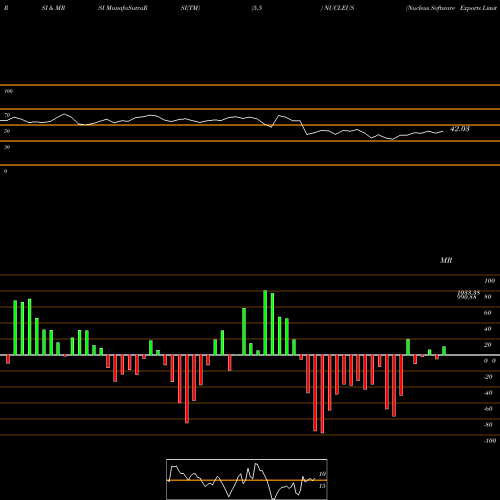Click the '(5,5' parameter text in header
The image size is (500, 500).
tap(257, 8)
